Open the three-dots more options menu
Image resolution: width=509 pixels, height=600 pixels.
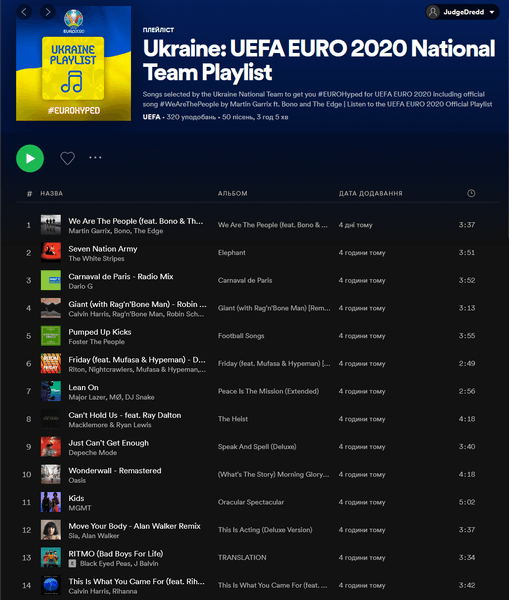point(95,157)
